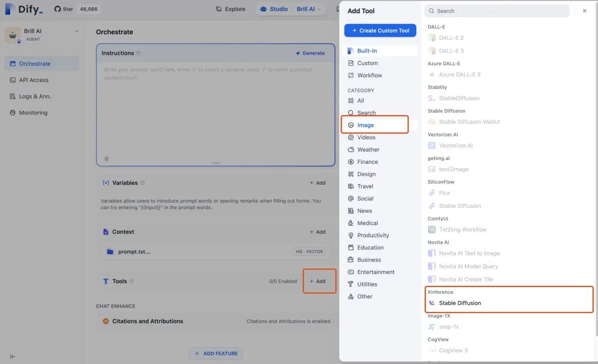Expand the Brill AI agent chevron in sidebar

[x=76, y=31]
